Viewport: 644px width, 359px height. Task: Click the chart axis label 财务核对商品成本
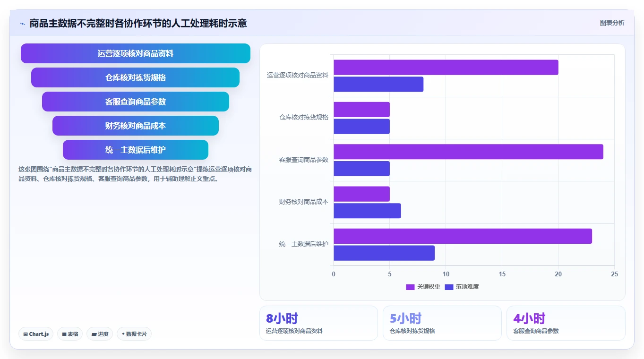point(303,202)
